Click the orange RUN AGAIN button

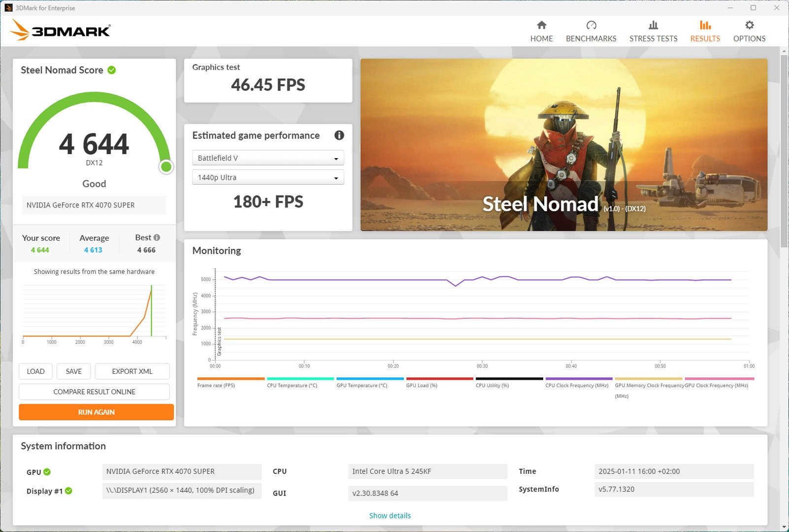[96, 412]
